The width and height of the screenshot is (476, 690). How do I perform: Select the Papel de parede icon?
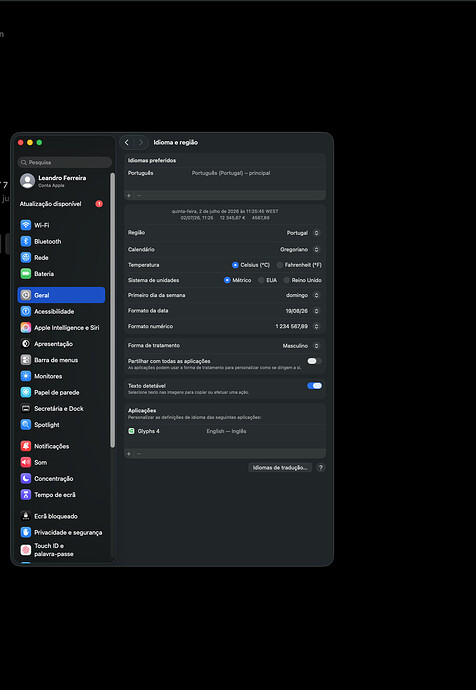[26, 393]
